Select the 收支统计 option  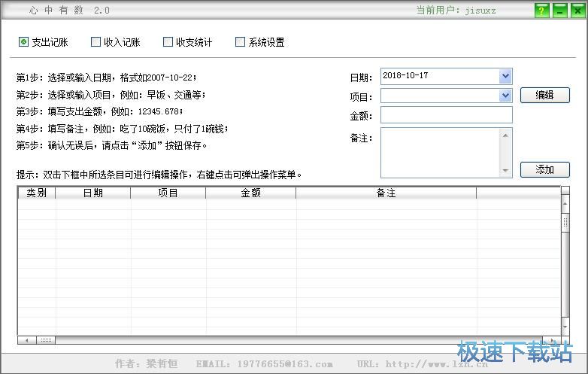pos(187,42)
